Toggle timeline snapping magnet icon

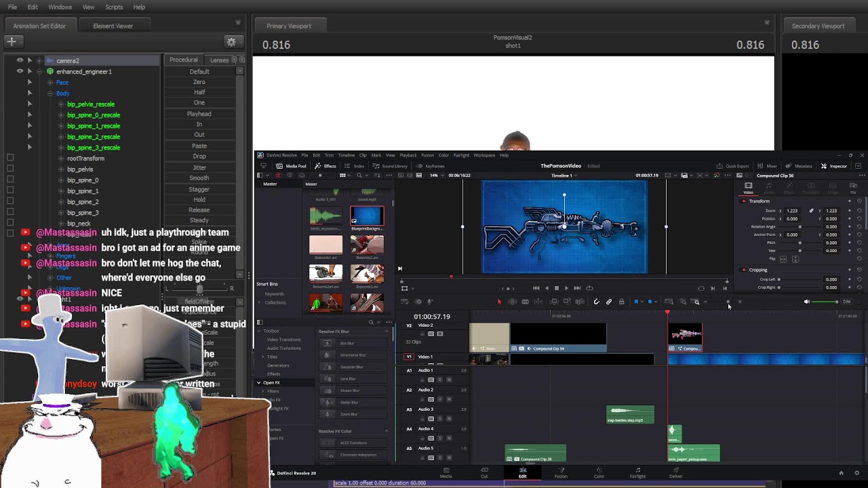pyautogui.click(x=597, y=302)
